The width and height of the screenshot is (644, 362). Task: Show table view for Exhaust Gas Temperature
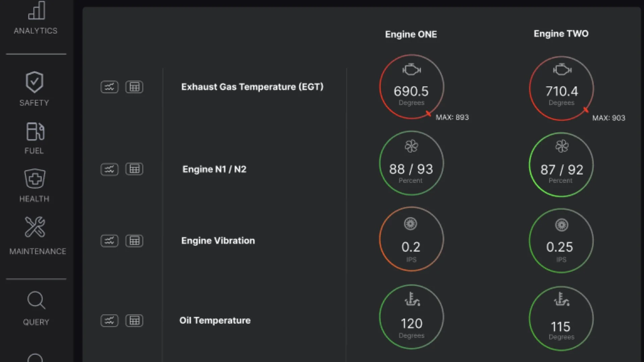click(134, 87)
